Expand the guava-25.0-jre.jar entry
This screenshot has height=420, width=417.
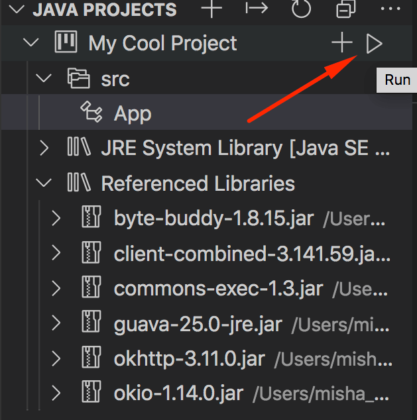pos(56,323)
